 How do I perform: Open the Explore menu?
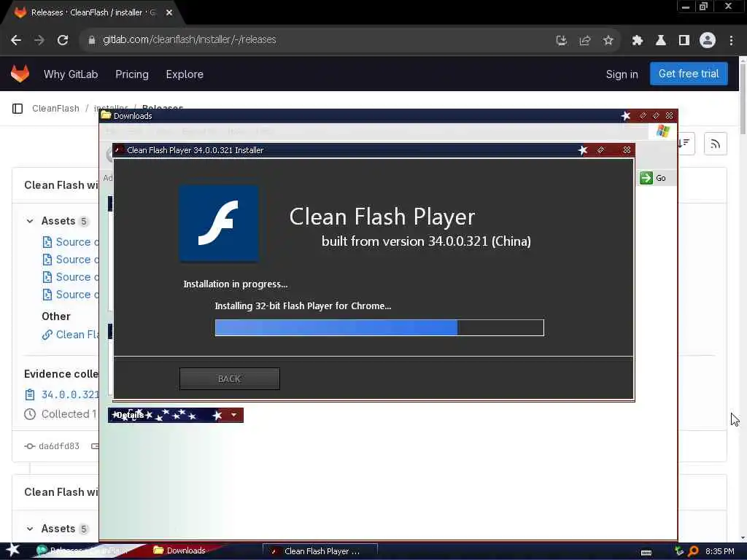coord(185,74)
